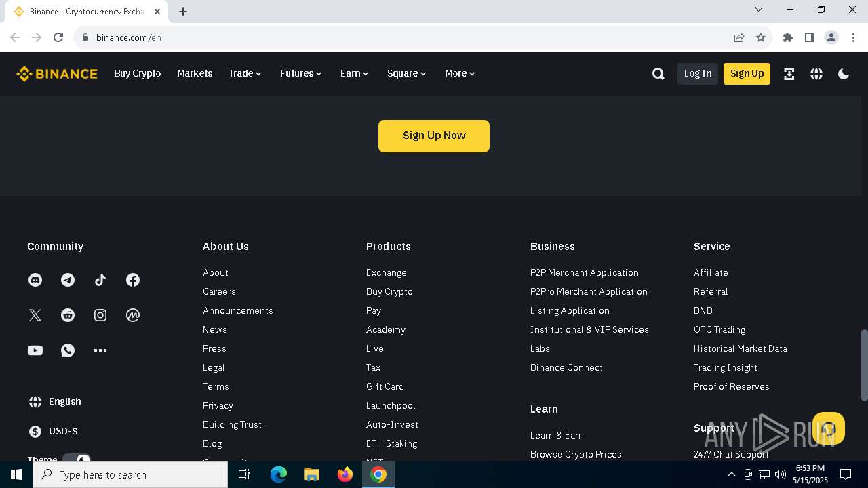The width and height of the screenshot is (868, 488).
Task: Open the CoinMarketCap community icon
Action: click(133, 315)
